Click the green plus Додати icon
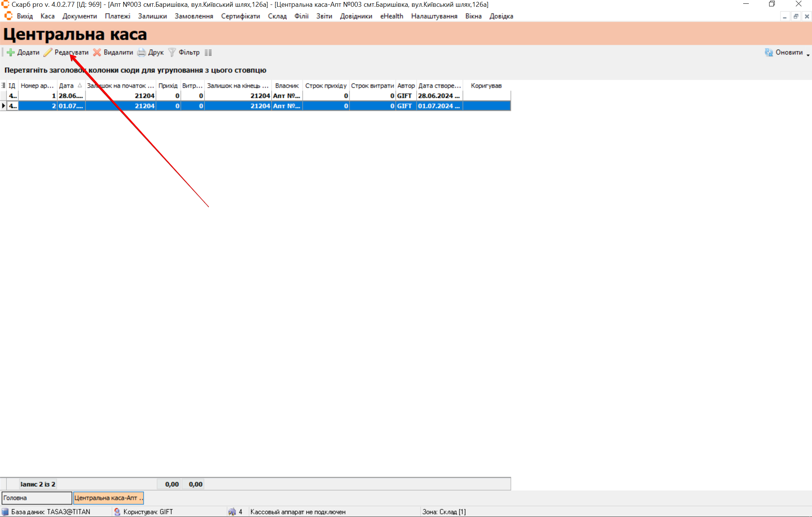The width and height of the screenshot is (812, 517). click(11, 52)
